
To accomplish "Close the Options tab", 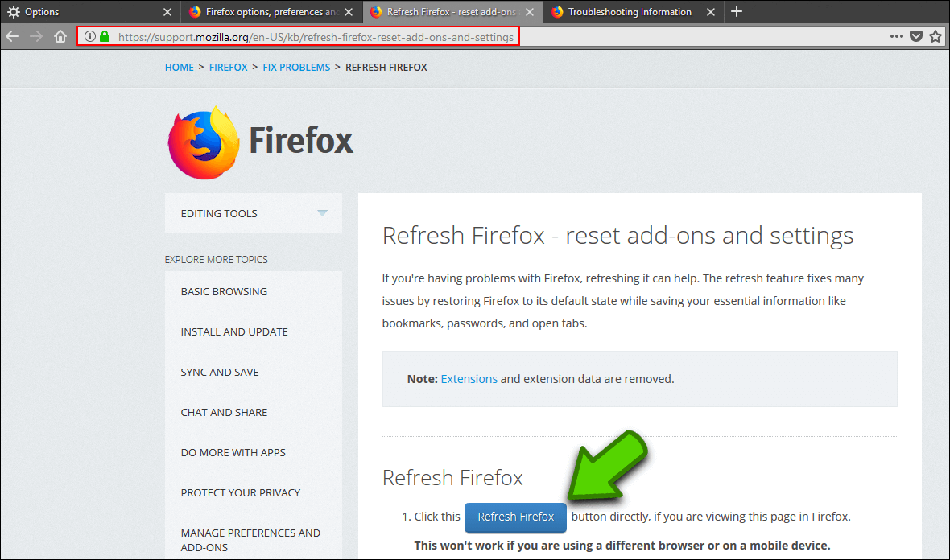I will (x=167, y=12).
